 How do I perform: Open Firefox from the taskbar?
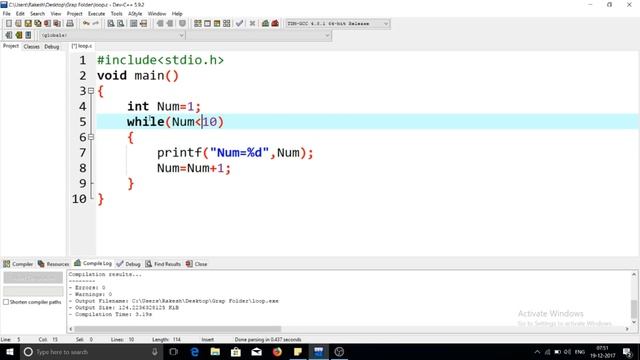(x=277, y=352)
